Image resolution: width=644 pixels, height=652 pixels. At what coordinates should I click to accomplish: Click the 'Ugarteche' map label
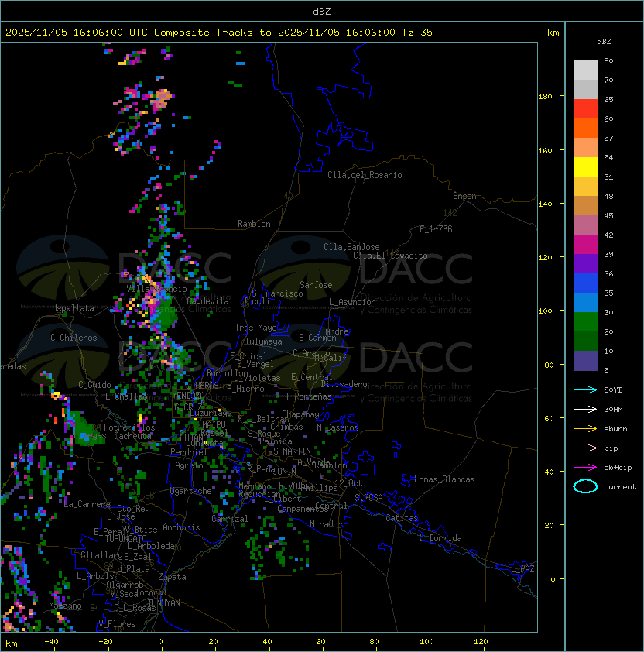tap(191, 491)
